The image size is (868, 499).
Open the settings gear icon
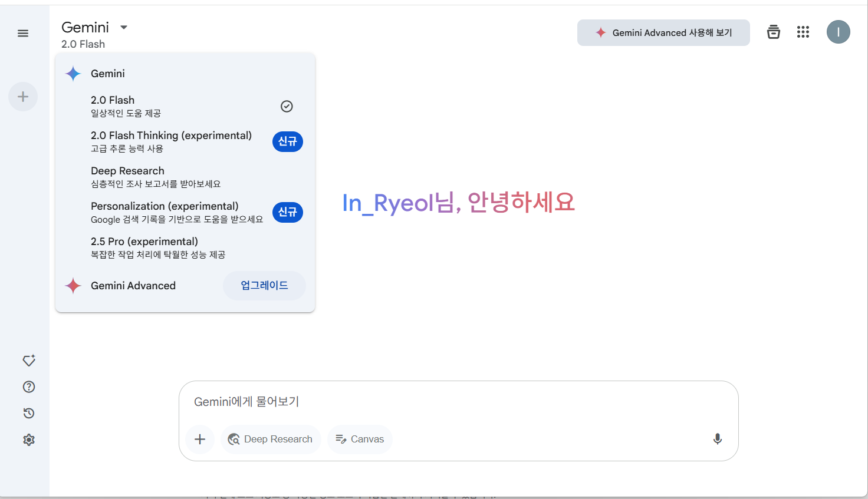[29, 439]
